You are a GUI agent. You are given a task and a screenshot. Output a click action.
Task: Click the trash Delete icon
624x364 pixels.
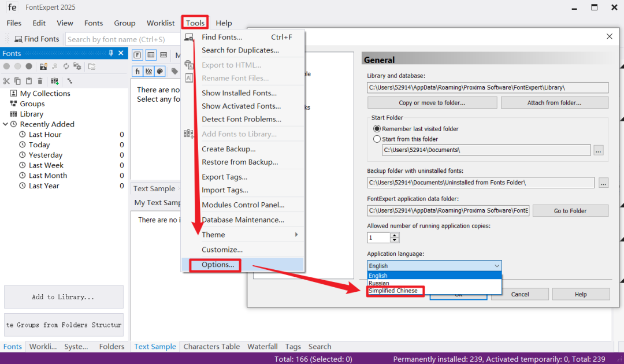40,81
